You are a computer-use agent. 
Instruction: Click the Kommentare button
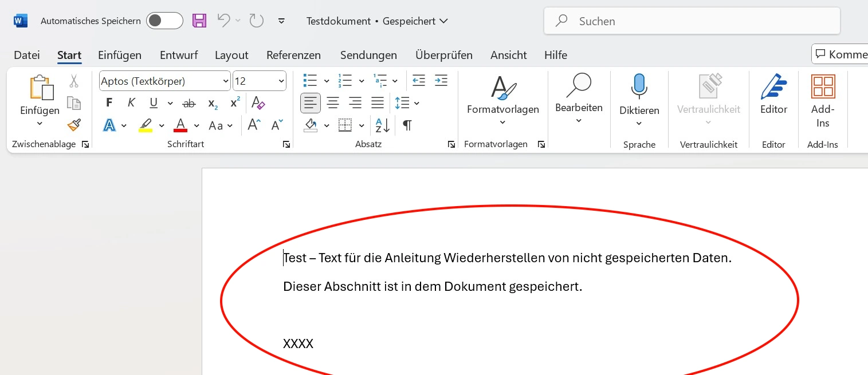(x=840, y=54)
